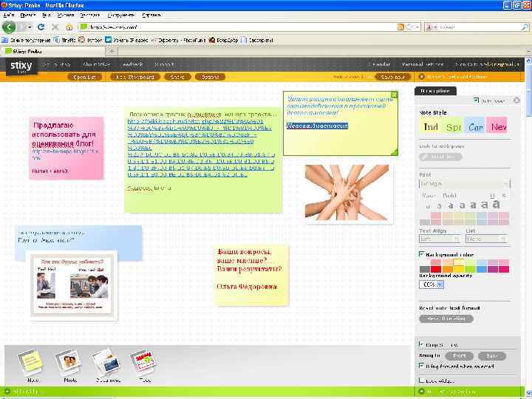Open the Background opacity dropdown
The height and width of the screenshot is (399, 532).
tap(432, 284)
